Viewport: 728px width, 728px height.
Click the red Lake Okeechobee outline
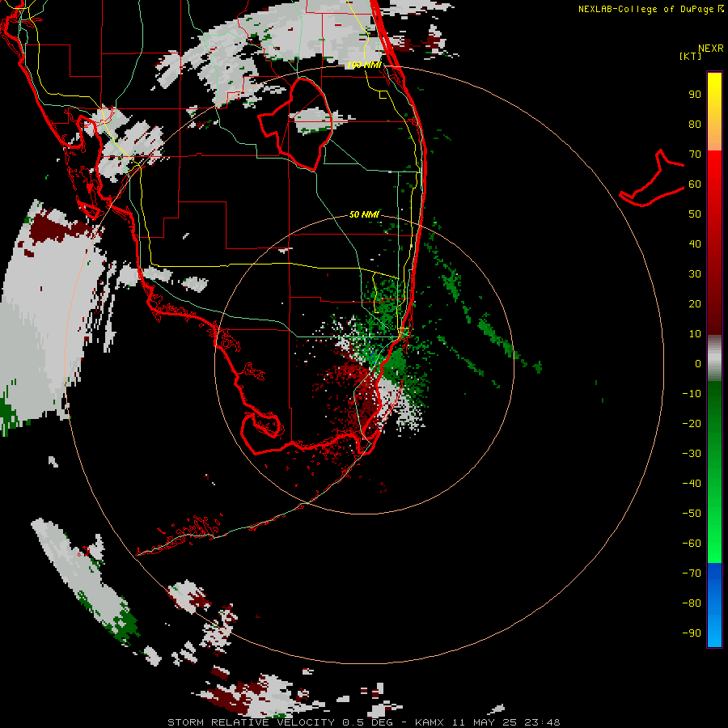click(296, 125)
